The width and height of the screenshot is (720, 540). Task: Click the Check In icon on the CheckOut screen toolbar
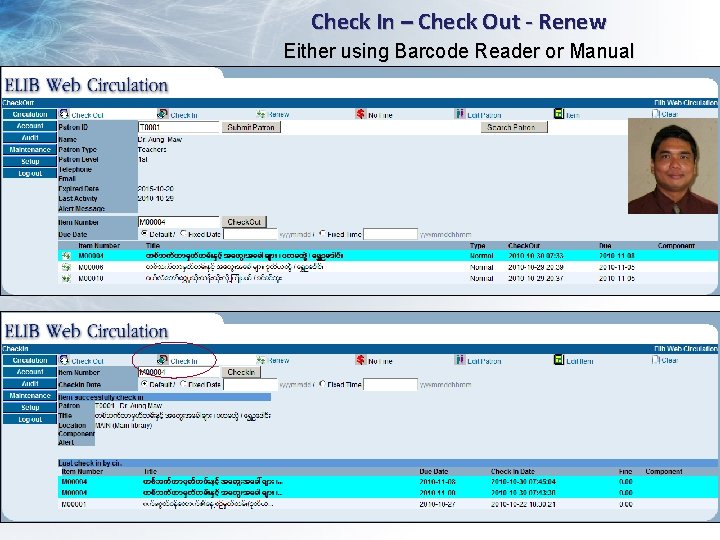click(163, 114)
